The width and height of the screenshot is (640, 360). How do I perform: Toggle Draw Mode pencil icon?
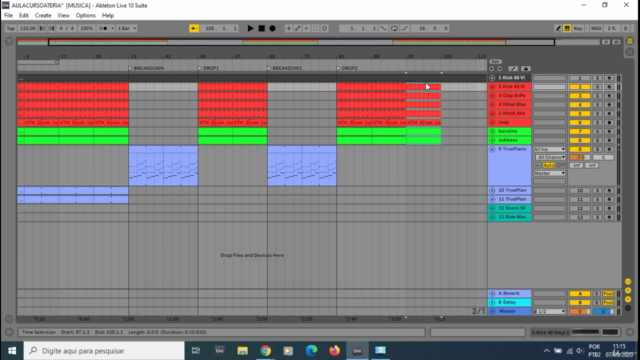pos(558,28)
